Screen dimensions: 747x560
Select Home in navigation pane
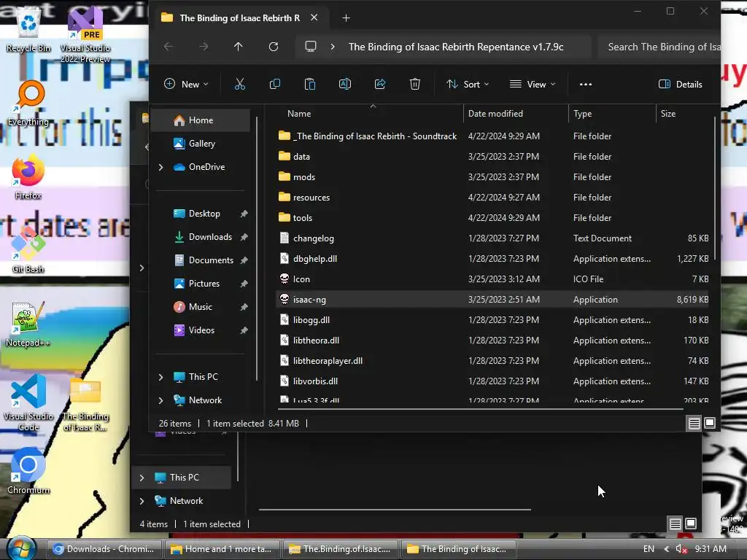pyautogui.click(x=201, y=120)
